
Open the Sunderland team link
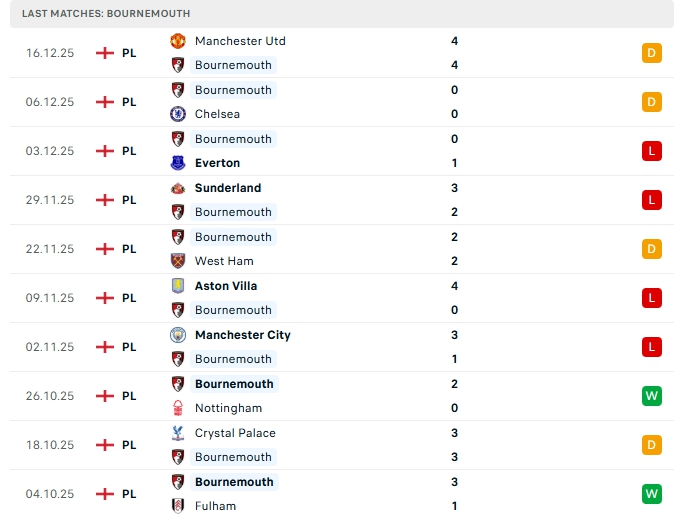point(228,188)
